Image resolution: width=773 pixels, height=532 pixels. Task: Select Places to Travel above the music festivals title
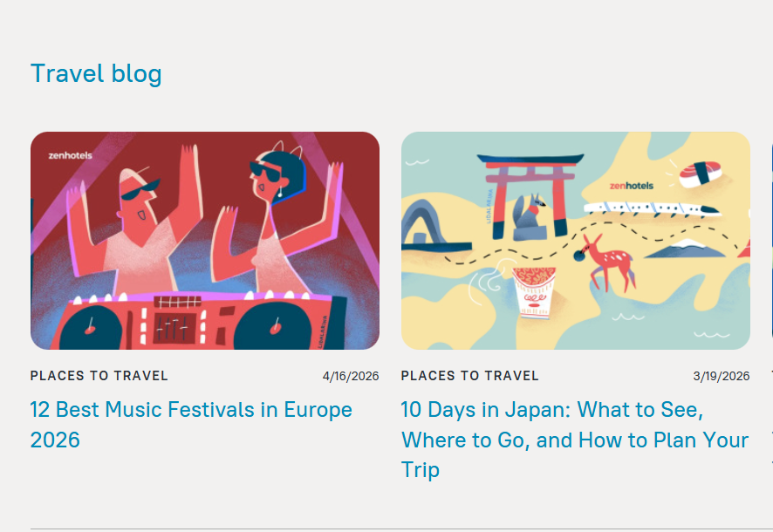(x=99, y=376)
